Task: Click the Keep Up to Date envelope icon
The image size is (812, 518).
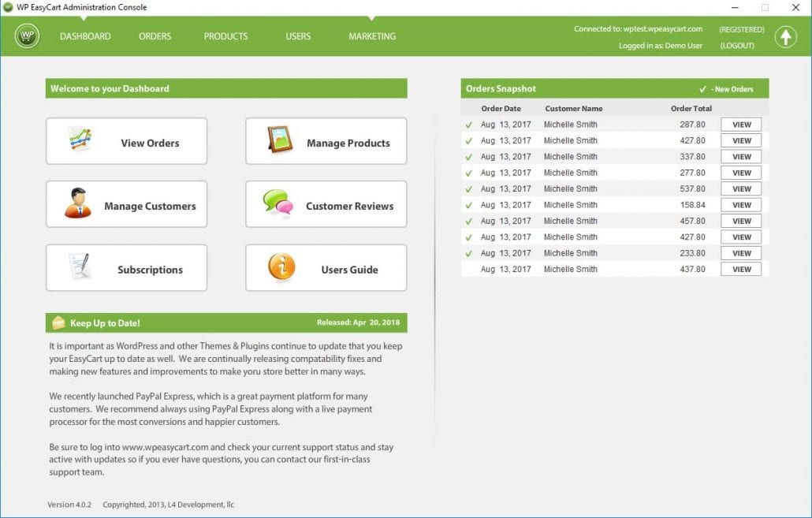Action: (x=58, y=322)
